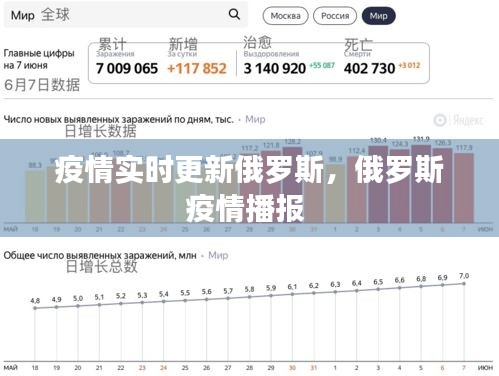Screen dimensions: 499x376
Task: Click the Яндекс logo watermark
Action: click(x=459, y=120)
